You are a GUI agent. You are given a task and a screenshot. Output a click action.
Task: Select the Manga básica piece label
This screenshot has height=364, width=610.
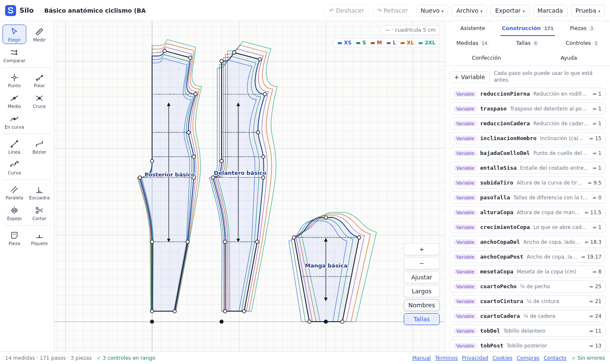326,266
